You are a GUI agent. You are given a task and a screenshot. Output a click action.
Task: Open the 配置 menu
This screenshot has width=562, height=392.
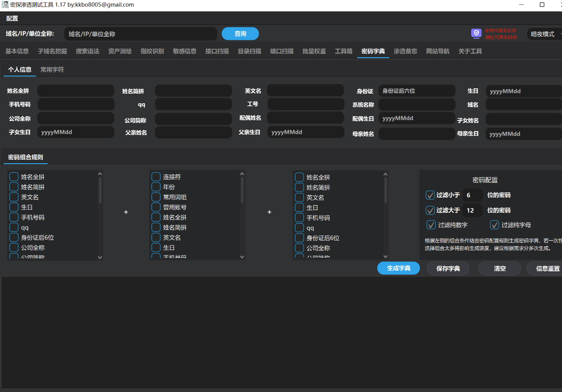12,18
